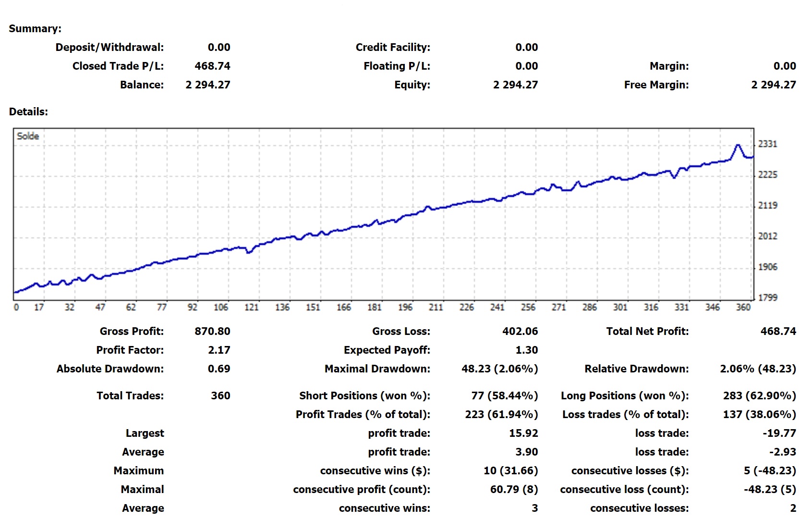Click the Expected Payoff value 1.30

pyautogui.click(x=527, y=350)
